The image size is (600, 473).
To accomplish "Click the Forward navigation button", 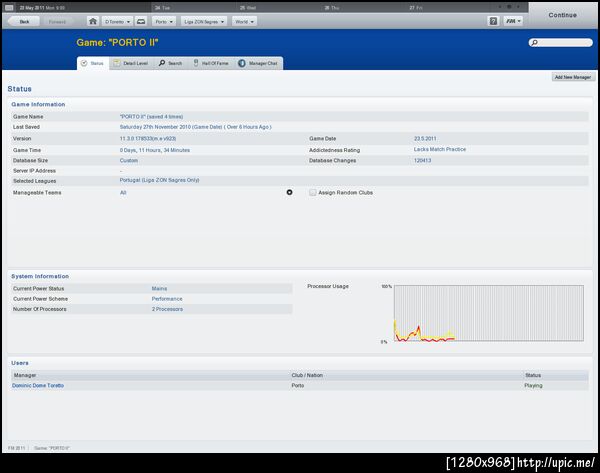I will (57, 22).
